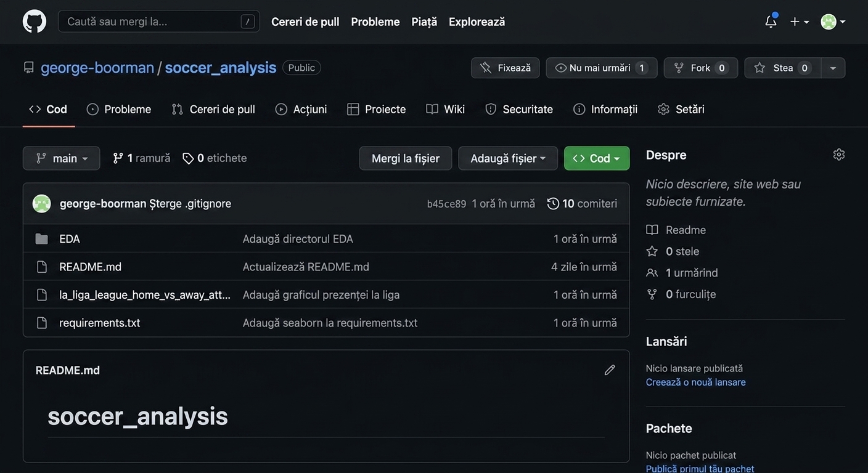
Task: Open the EDA folder name
Action: [x=70, y=239]
